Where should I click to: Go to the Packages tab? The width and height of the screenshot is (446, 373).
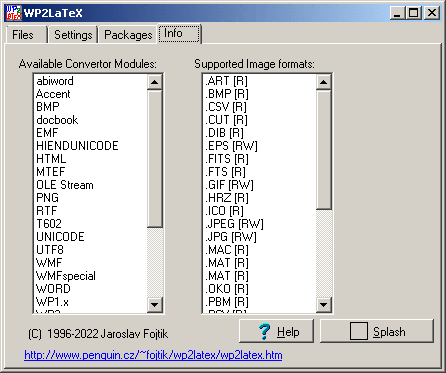point(128,35)
